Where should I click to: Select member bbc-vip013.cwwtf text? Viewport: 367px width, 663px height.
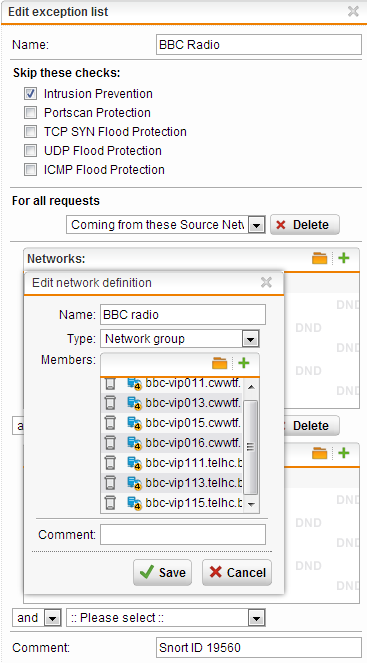click(x=194, y=403)
